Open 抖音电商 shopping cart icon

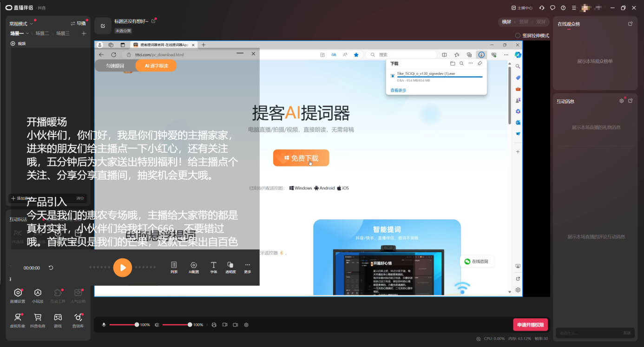coord(38,317)
